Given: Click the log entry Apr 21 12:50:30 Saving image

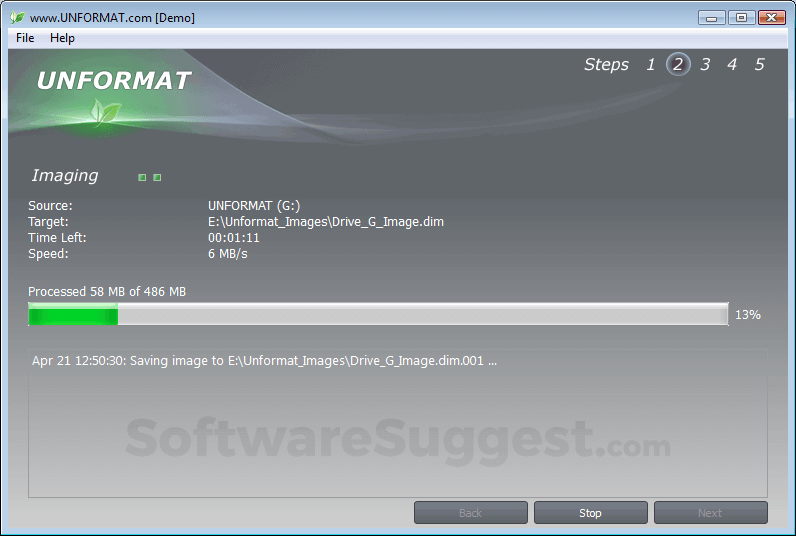Looking at the screenshot, I should tap(264, 361).
